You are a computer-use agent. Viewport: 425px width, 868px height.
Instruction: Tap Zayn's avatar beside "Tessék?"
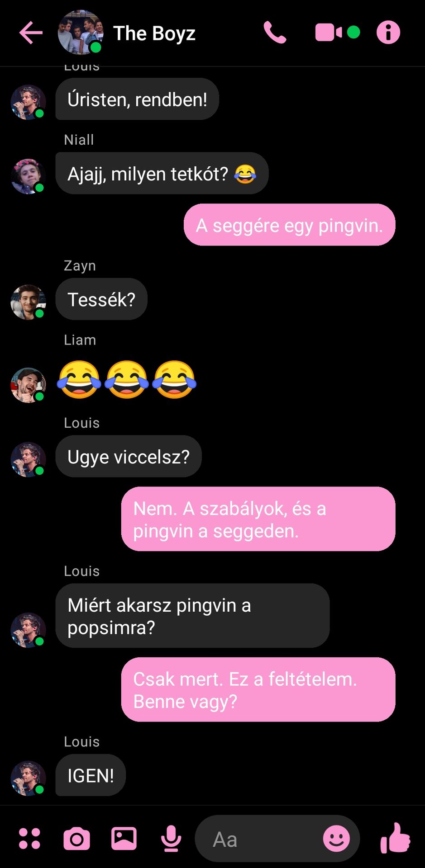coord(28,302)
